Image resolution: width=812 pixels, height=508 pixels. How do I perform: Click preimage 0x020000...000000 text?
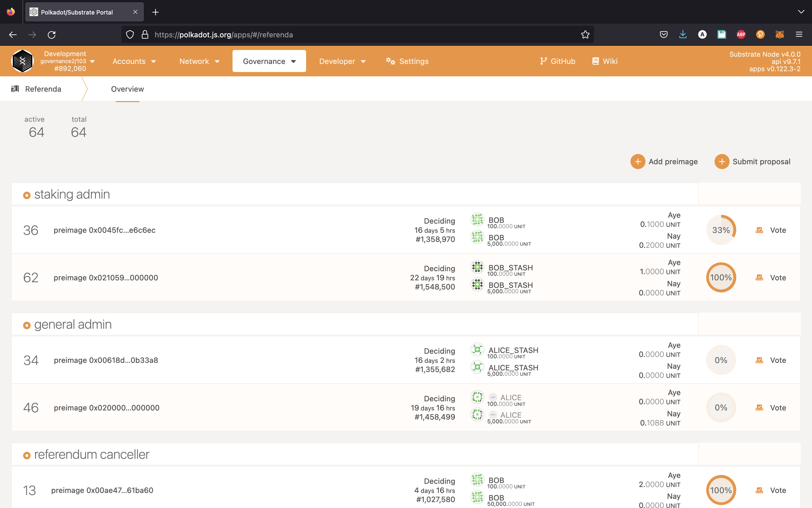[107, 407]
